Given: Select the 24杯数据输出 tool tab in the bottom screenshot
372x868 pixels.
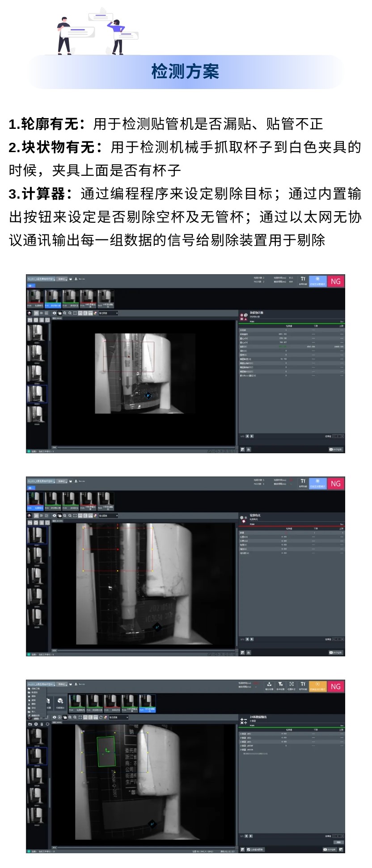Looking at the screenshot, I should pyautogui.click(x=147, y=703).
